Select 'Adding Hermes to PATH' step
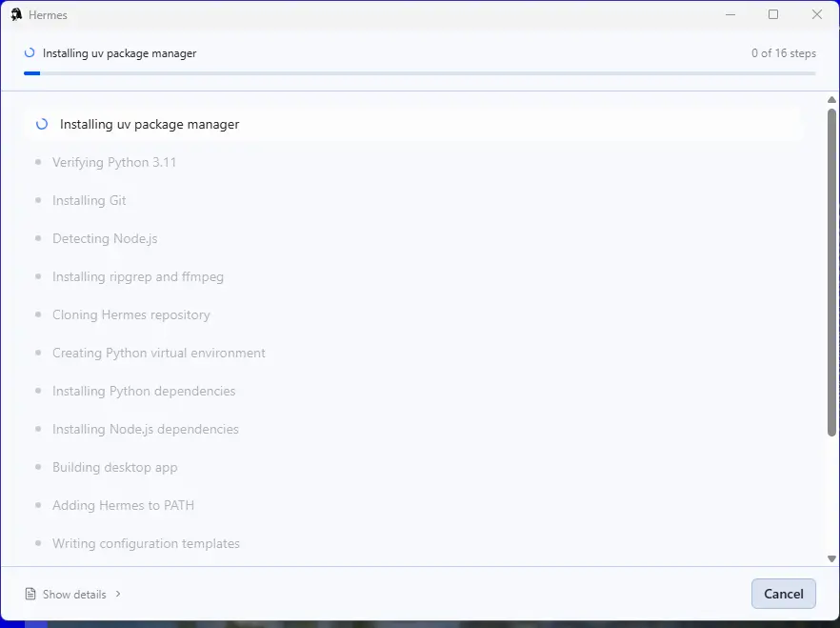 pyautogui.click(x=123, y=505)
